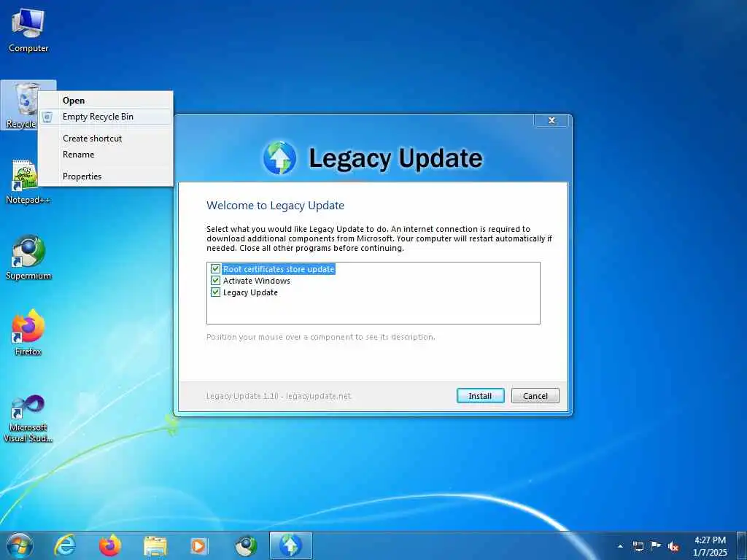The width and height of the screenshot is (747, 560).
Task: Select the Recycle Bin desktop icon
Action: [x=20, y=106]
